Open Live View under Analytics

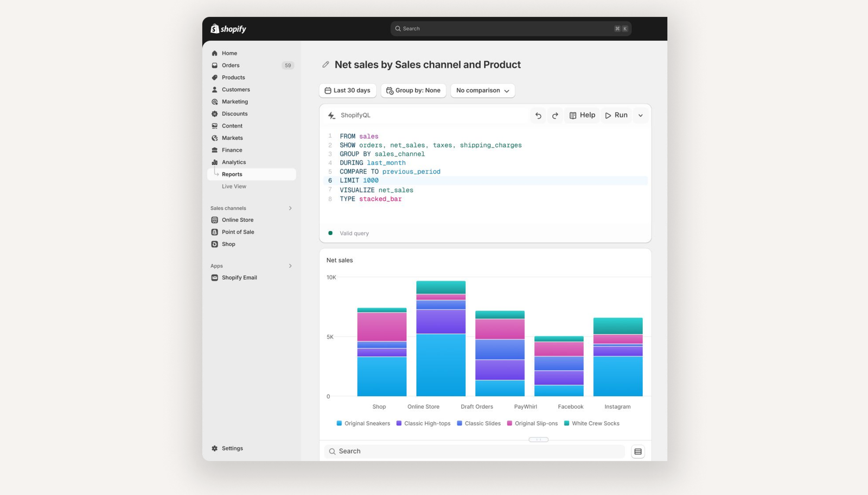click(234, 186)
